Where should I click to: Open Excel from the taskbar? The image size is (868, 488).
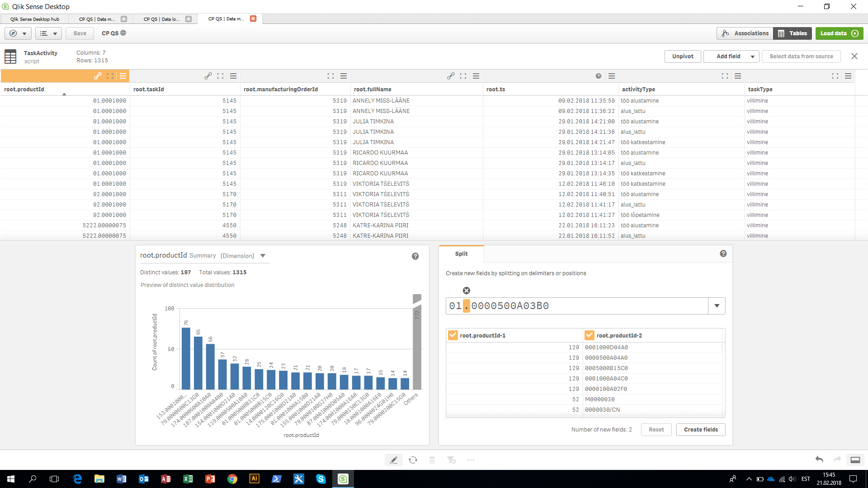coord(188,479)
